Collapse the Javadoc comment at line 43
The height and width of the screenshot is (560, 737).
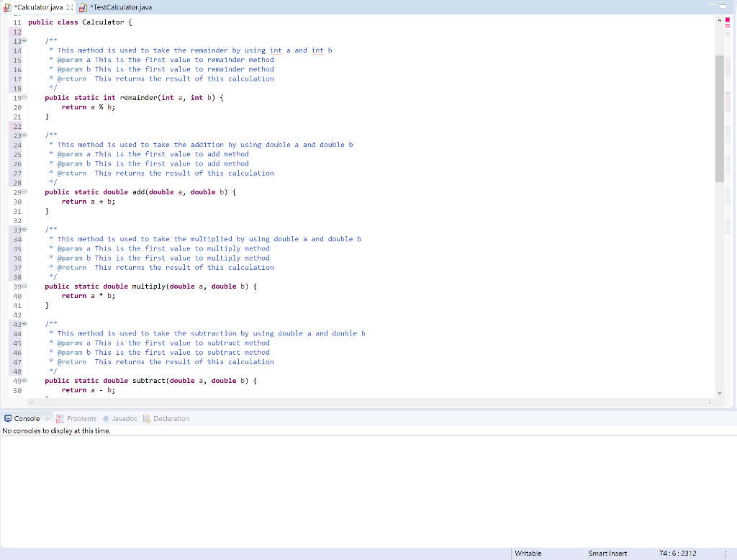[x=24, y=323]
